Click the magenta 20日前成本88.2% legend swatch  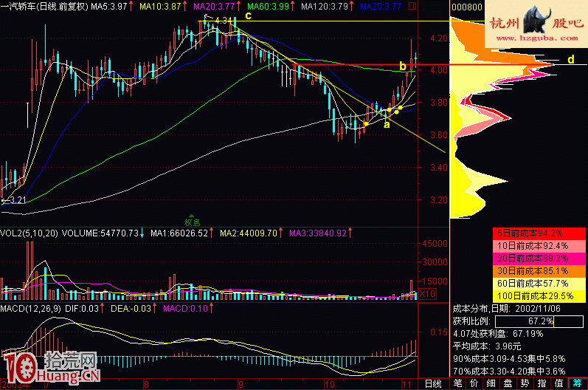539,259
